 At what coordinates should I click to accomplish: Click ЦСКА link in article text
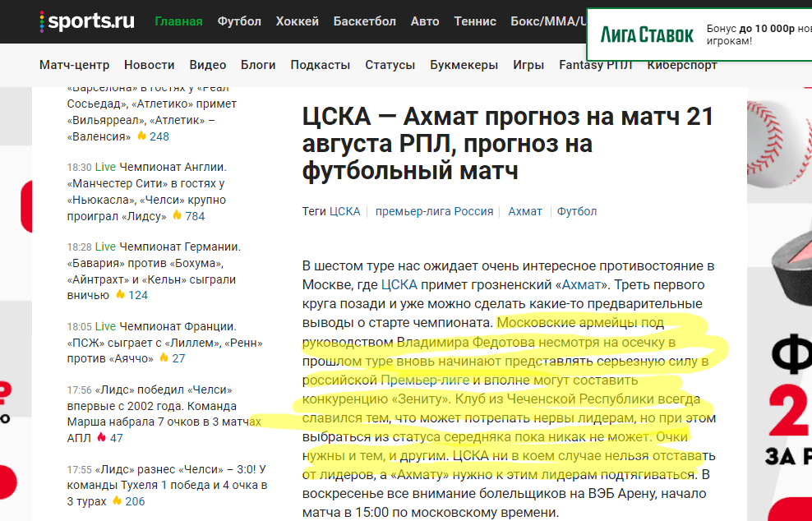click(x=399, y=285)
